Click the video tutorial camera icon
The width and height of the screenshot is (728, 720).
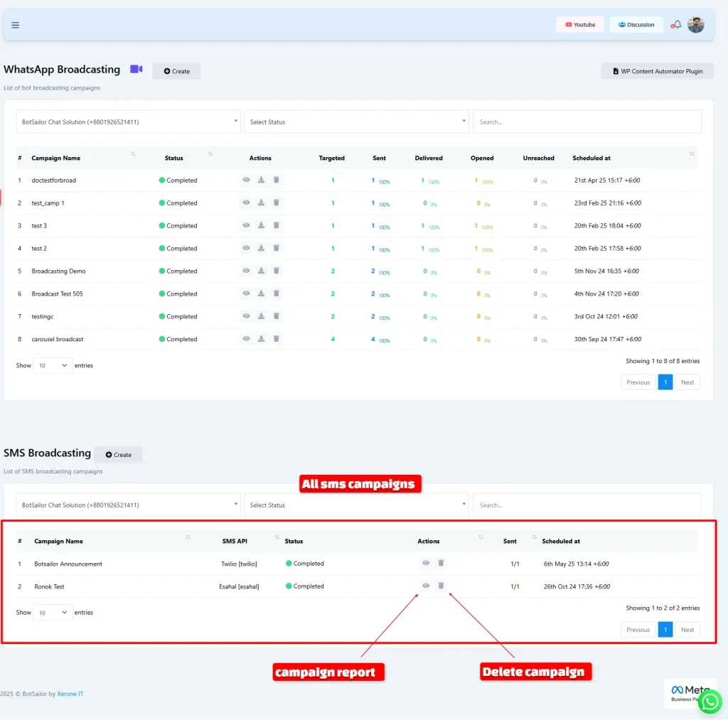136,69
